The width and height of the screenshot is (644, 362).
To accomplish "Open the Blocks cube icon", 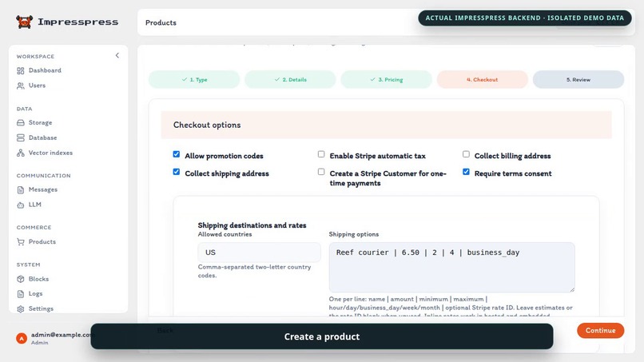I will pos(21,279).
